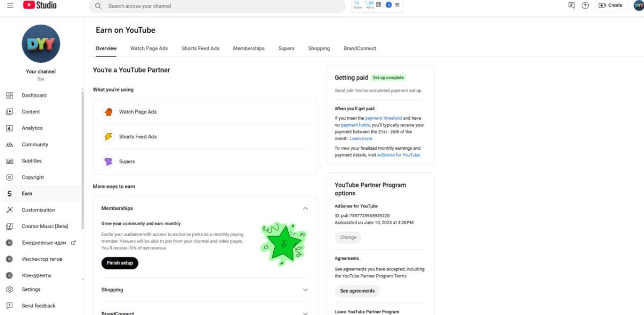Click the 1.6K 48-hour stat
This screenshot has height=315, width=644.
click(x=369, y=5)
